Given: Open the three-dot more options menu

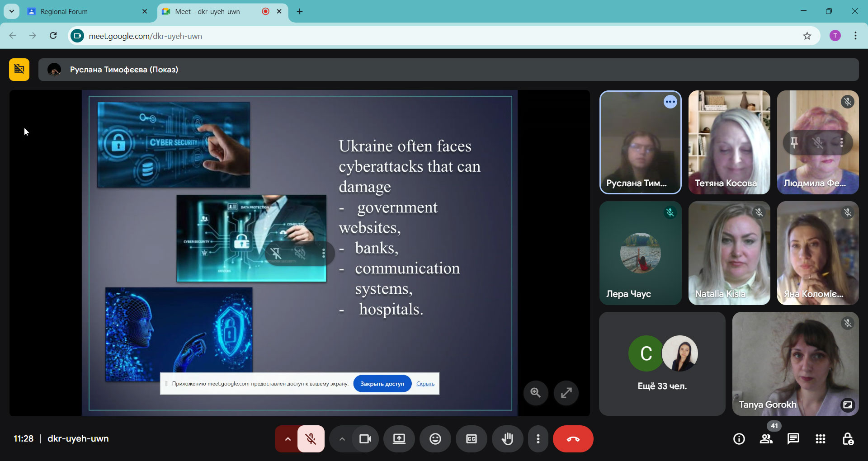Looking at the screenshot, I should tap(538, 439).
